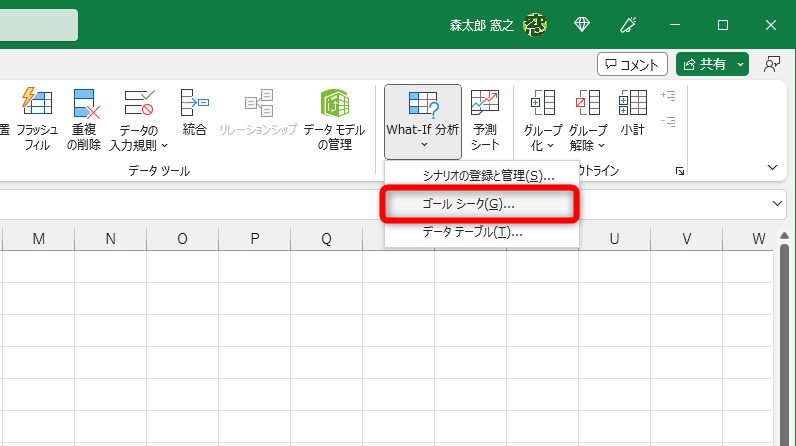The height and width of the screenshot is (446, 796).
Task: Expand the 共有 dropdown arrow
Action: click(741, 64)
